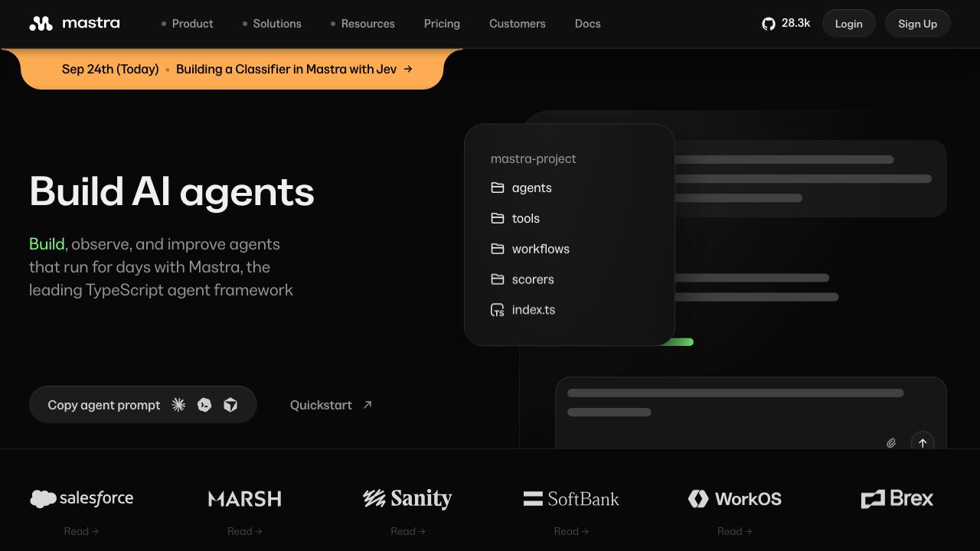Read the MARSH case study
980x551 pixels.
coord(245,531)
